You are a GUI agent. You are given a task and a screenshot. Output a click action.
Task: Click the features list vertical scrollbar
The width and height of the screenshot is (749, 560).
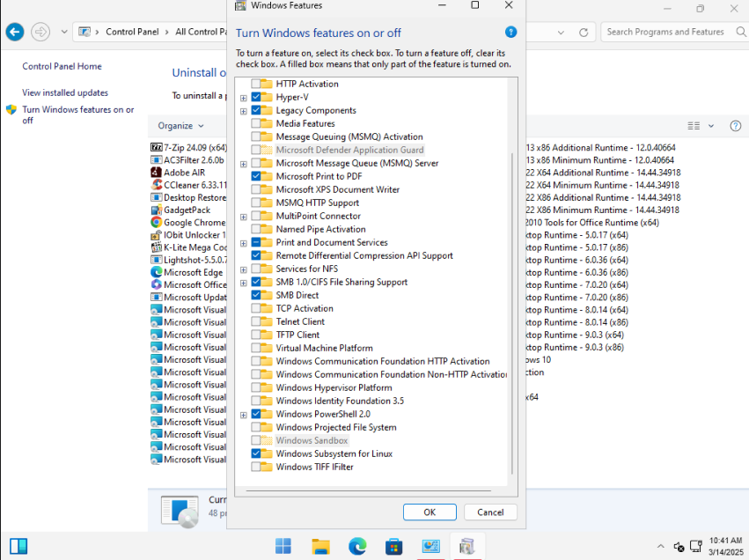point(512,313)
